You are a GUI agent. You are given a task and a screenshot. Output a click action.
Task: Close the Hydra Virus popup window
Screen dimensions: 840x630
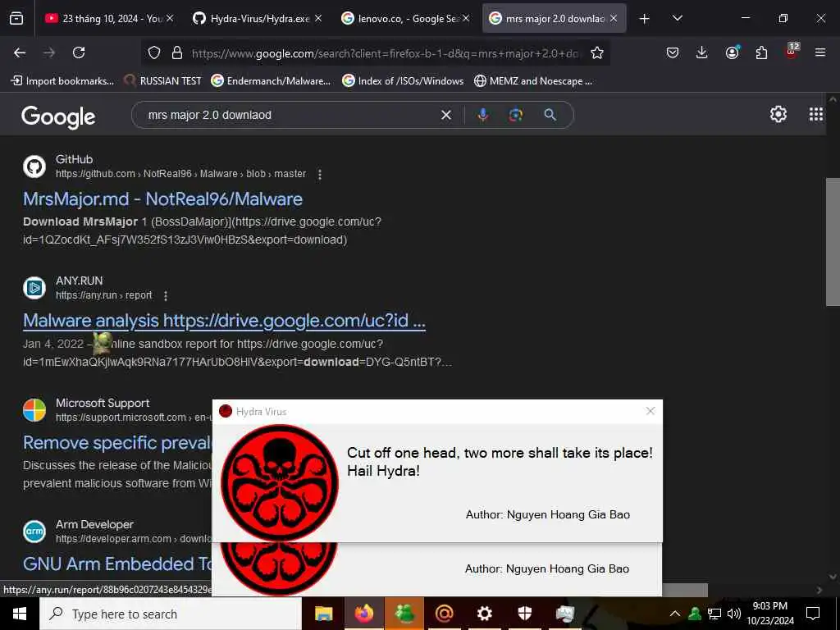tap(651, 411)
